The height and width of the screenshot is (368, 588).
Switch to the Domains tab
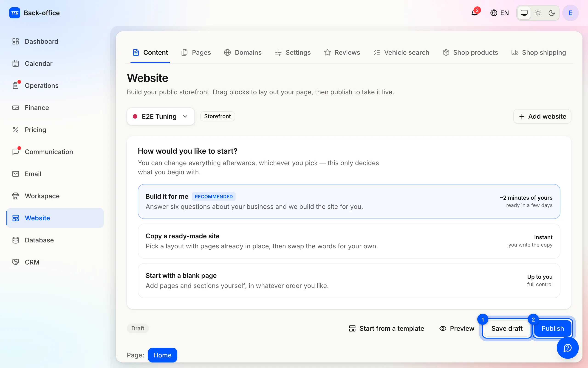coord(243,53)
